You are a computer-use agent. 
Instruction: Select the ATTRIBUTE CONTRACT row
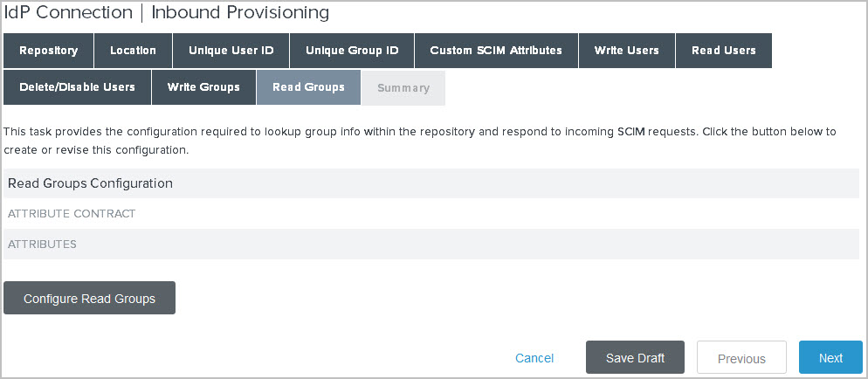coord(72,214)
